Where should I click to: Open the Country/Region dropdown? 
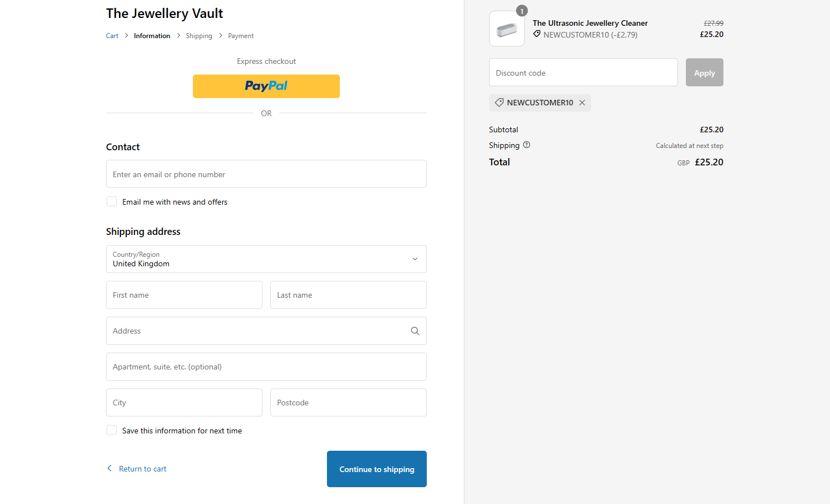click(x=266, y=259)
